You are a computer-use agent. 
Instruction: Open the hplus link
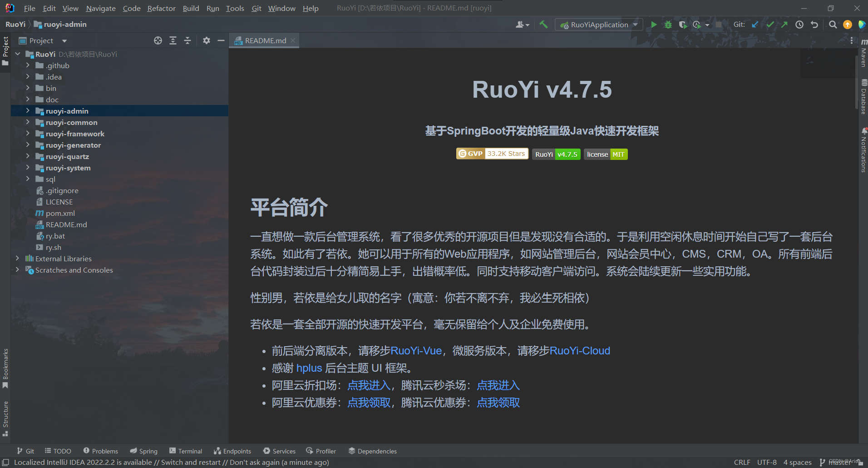[309, 368]
